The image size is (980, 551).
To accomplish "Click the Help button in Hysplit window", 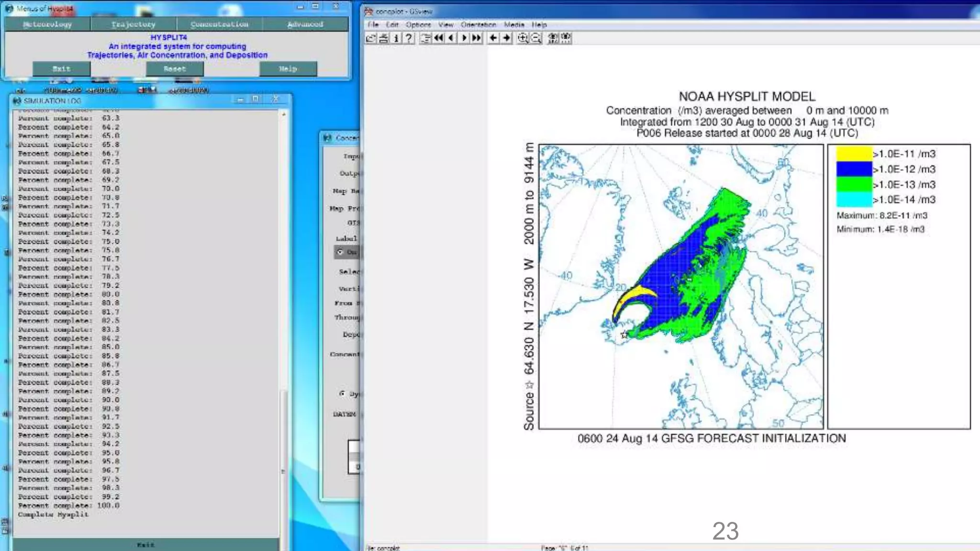I will pos(288,69).
